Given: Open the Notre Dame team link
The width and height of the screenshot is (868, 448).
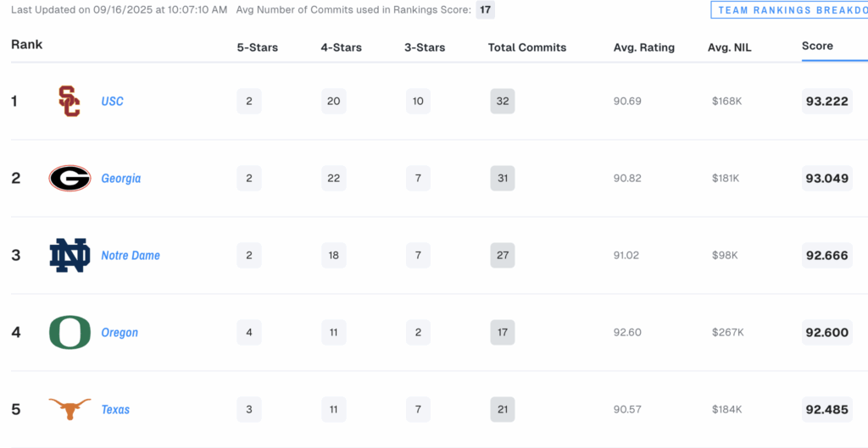Looking at the screenshot, I should [x=131, y=255].
